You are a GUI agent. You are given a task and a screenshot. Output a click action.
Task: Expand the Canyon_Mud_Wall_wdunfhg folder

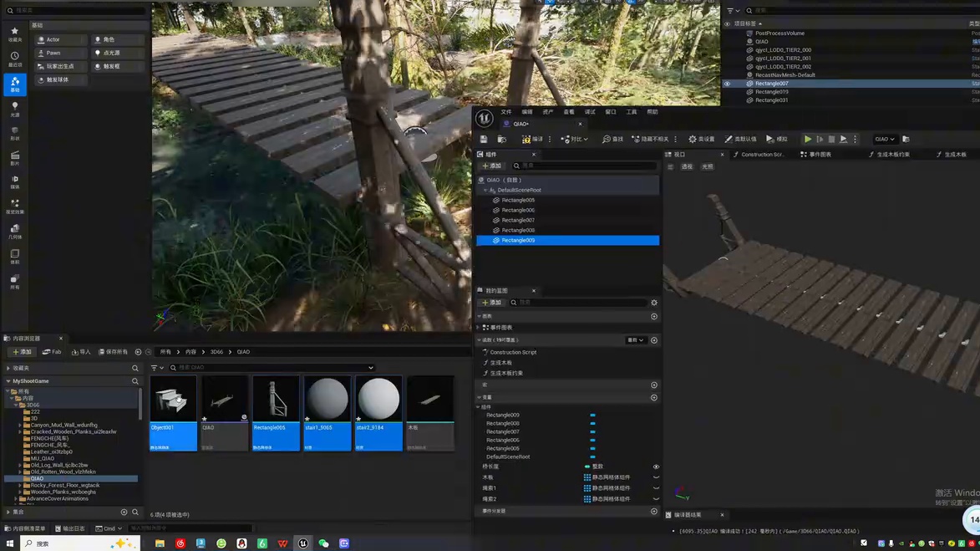[20, 426]
